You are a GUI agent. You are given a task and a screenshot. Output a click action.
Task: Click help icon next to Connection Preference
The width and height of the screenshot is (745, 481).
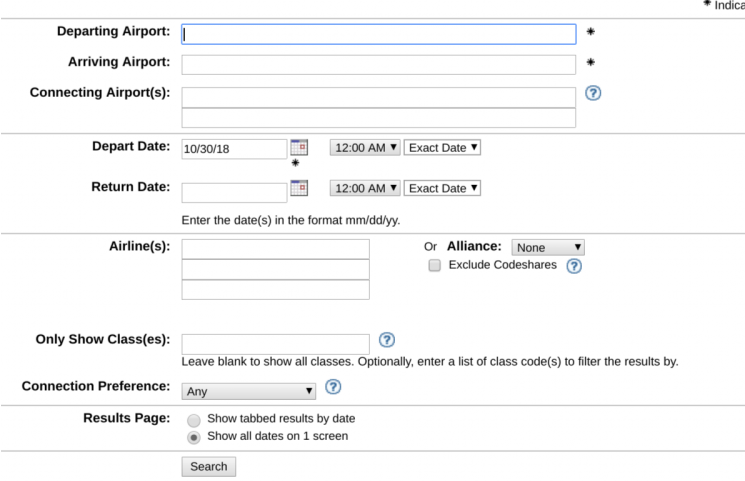point(334,387)
